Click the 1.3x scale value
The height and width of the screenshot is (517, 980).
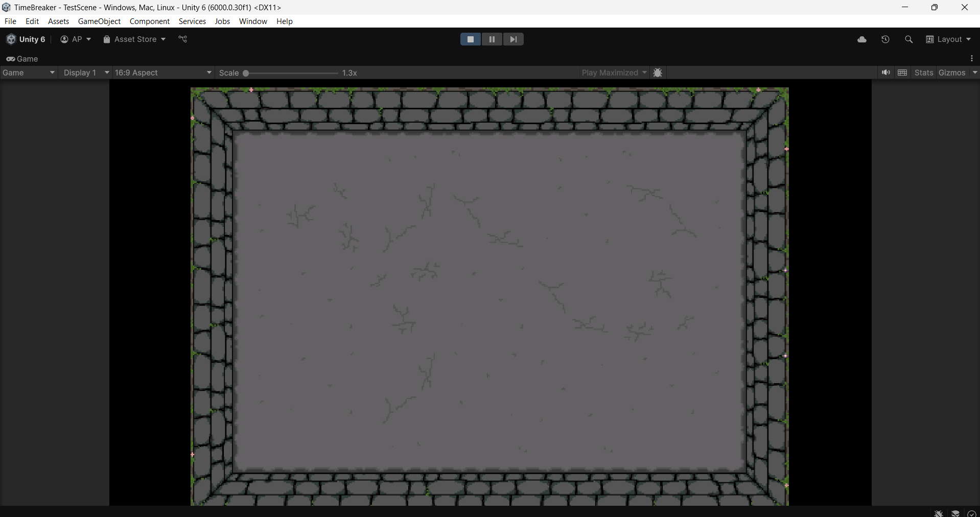click(x=349, y=73)
